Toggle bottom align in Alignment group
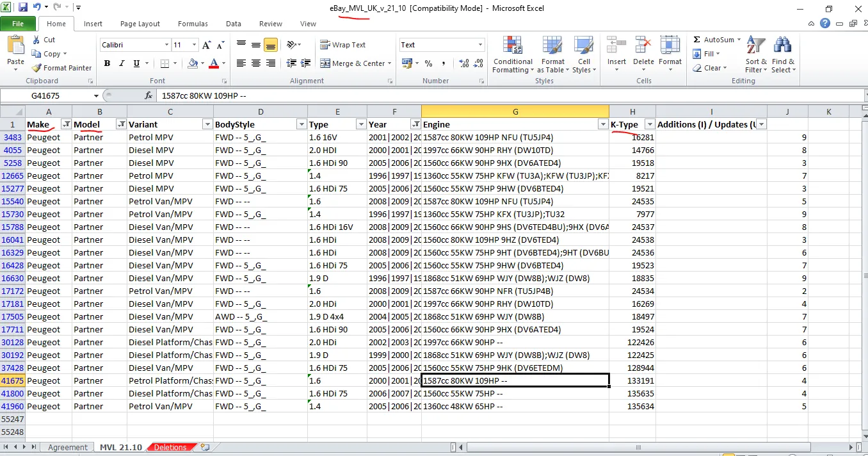Image resolution: width=868 pixels, height=456 pixels. coord(271,45)
